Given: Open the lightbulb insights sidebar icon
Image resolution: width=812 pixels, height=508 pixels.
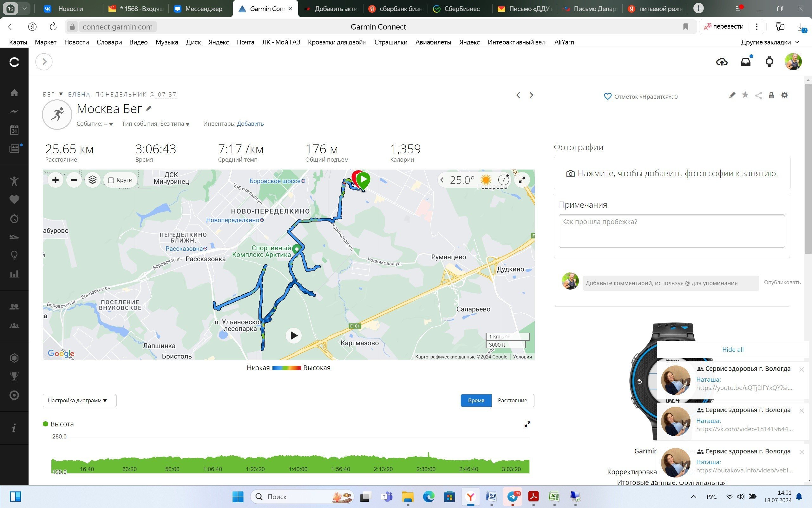Looking at the screenshot, I should pos(14,256).
